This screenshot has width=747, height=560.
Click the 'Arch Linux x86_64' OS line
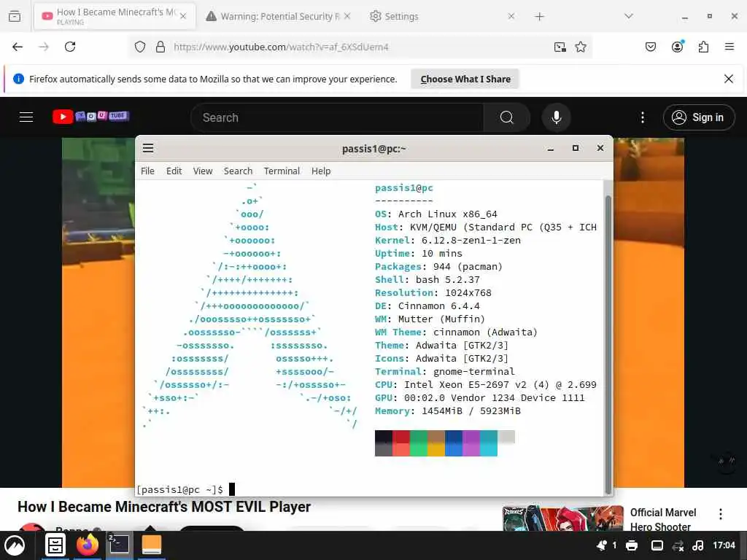pyautogui.click(x=436, y=214)
